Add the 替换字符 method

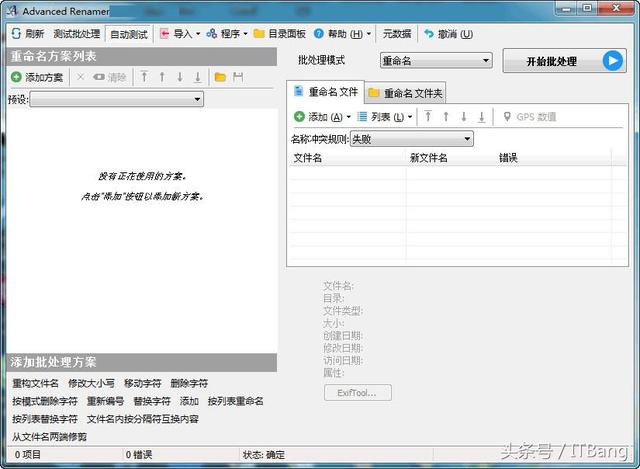pyautogui.click(x=152, y=401)
